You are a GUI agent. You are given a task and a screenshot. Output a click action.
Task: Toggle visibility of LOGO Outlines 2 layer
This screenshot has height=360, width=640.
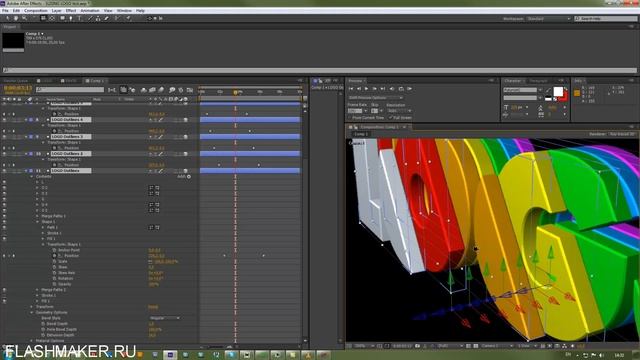4,154
